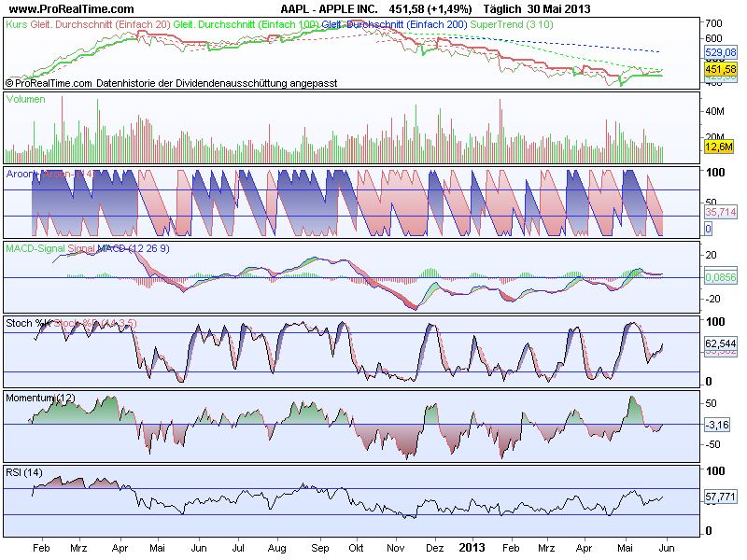The width and height of the screenshot is (747, 560).
Task: Click the 30 Mai 2013 date
Action: (x=558, y=9)
